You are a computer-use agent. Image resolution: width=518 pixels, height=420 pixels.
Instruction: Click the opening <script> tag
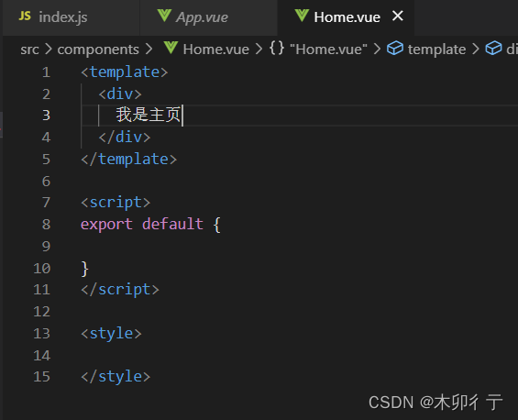116,203
